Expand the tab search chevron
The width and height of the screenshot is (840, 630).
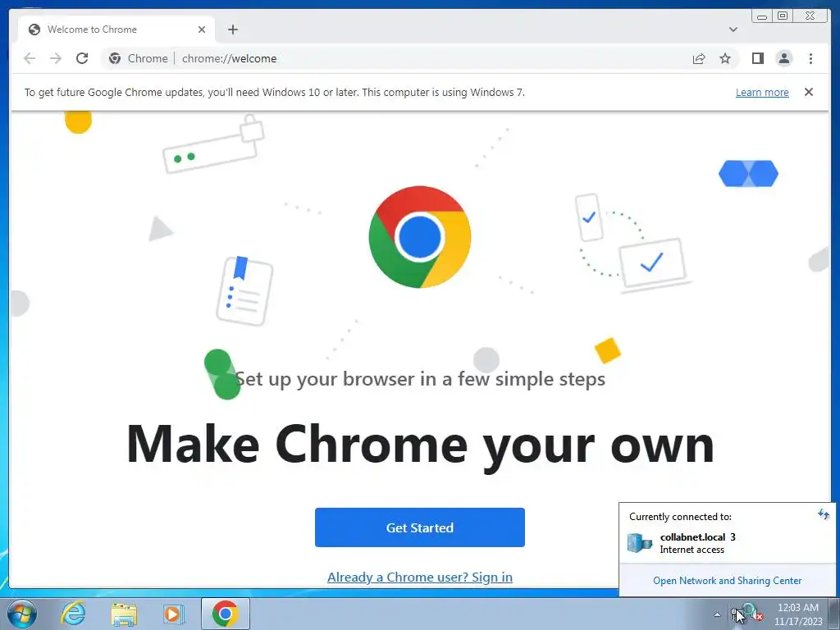[x=733, y=30]
